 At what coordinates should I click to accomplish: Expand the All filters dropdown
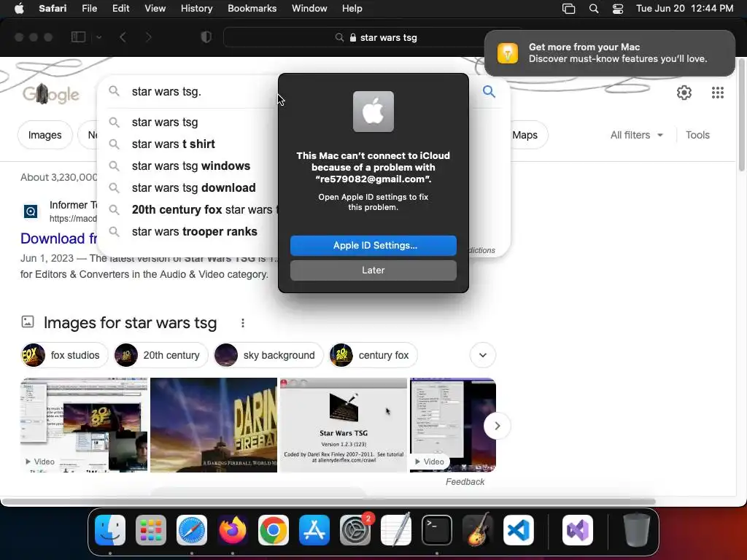coord(636,135)
